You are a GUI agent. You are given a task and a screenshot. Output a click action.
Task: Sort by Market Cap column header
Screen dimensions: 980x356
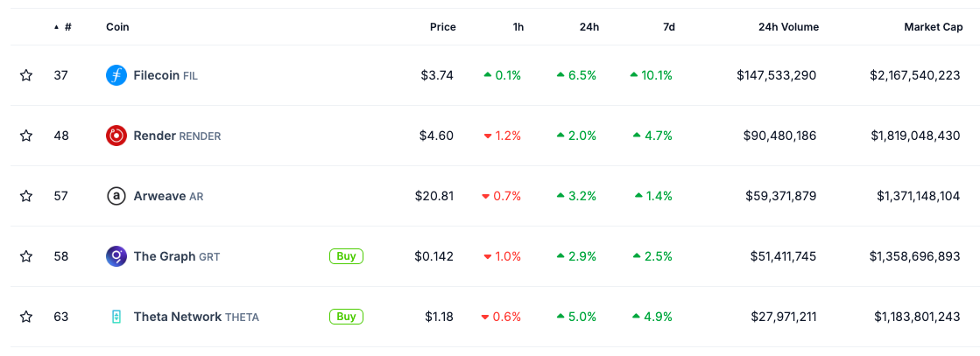click(x=933, y=27)
